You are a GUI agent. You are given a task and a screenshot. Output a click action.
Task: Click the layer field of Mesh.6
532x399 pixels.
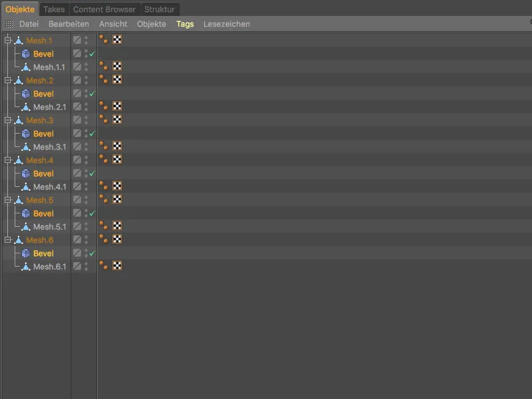tap(77, 239)
